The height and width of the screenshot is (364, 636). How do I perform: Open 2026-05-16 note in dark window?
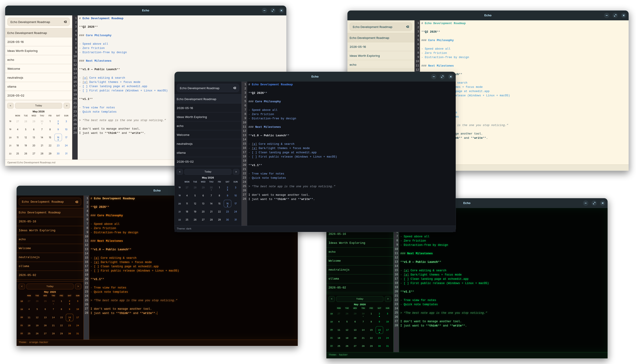click(208, 108)
